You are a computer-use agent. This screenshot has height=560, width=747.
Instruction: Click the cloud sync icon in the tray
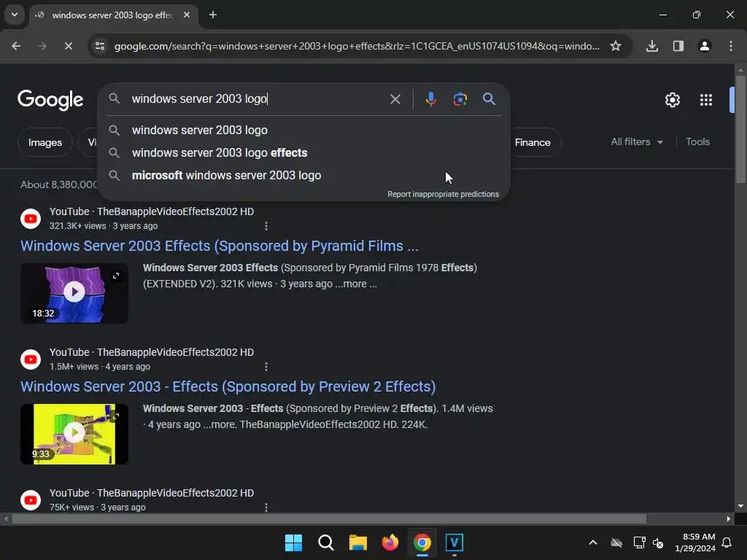[616, 542]
